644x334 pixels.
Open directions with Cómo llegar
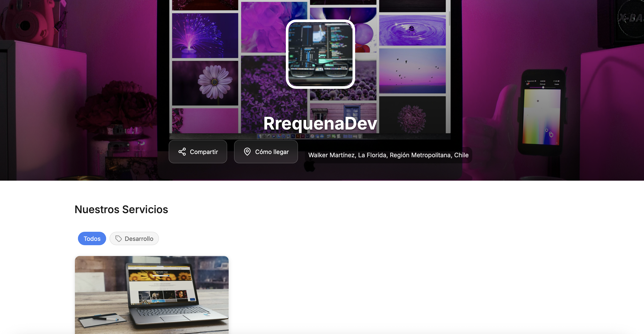266,151
